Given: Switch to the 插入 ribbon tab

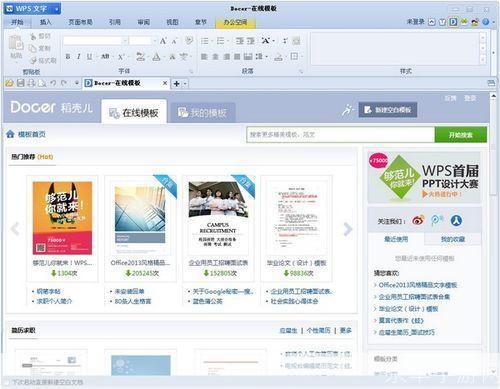Looking at the screenshot, I should (46, 22).
